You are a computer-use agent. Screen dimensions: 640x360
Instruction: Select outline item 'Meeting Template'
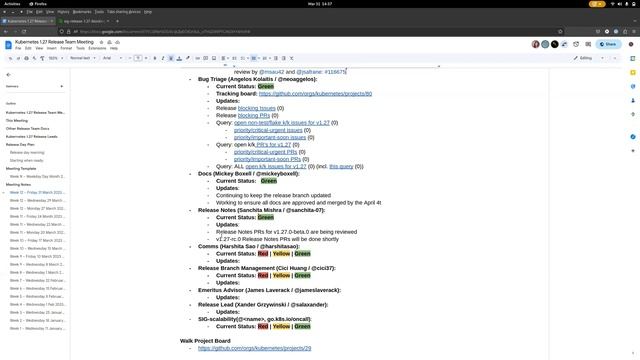coord(21,169)
